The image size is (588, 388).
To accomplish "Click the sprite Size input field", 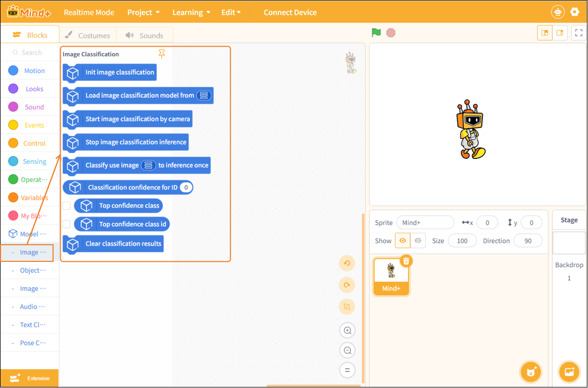I will click(x=462, y=241).
